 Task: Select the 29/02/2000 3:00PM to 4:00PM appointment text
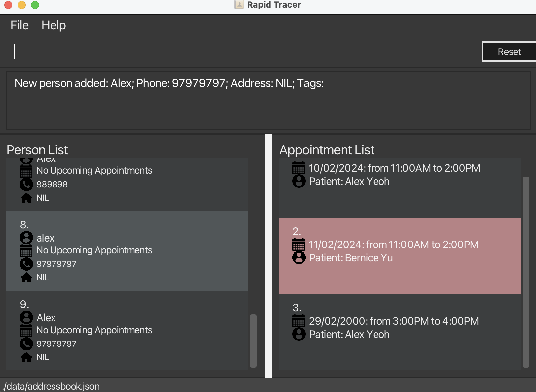(x=394, y=321)
